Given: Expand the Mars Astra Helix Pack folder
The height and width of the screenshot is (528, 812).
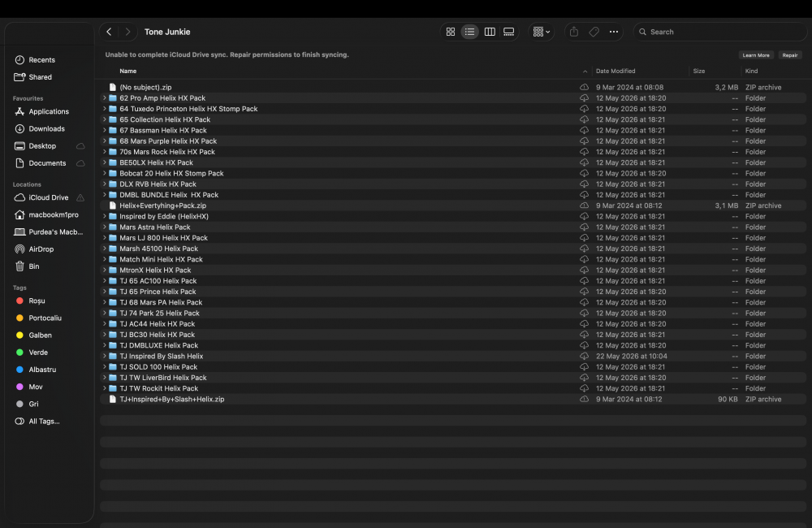Looking at the screenshot, I should (104, 227).
